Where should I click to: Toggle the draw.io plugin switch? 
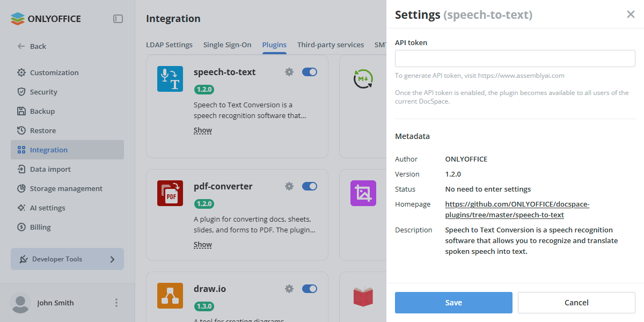click(310, 289)
